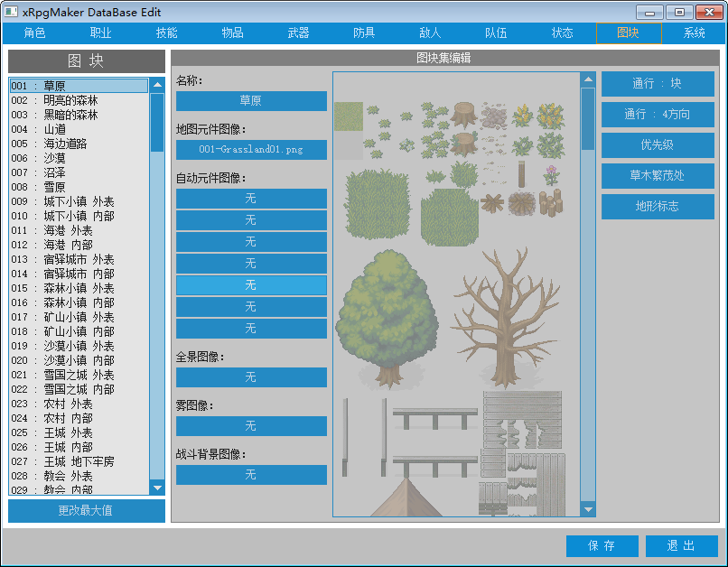
Task: Click the bare dead tree tile
Action: pyautogui.click(x=506, y=318)
